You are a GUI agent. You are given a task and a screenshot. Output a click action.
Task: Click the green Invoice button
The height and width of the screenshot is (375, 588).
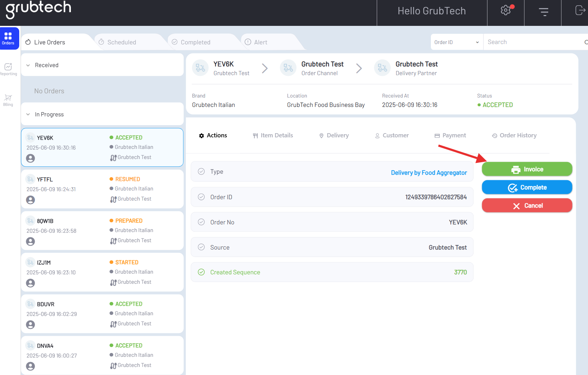[527, 169]
